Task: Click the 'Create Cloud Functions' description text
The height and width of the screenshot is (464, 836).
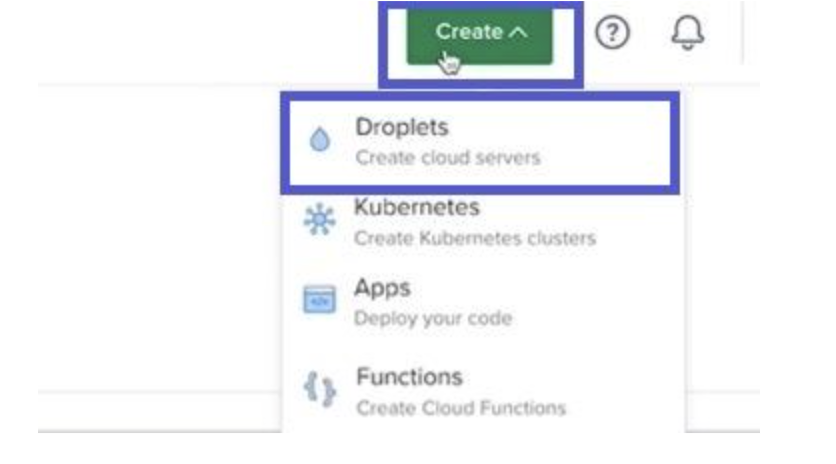Action: pos(461,408)
